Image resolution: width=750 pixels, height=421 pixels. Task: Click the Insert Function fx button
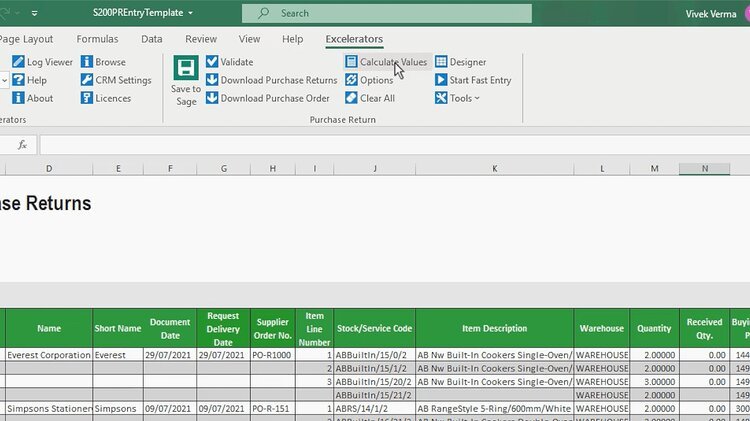(22, 144)
